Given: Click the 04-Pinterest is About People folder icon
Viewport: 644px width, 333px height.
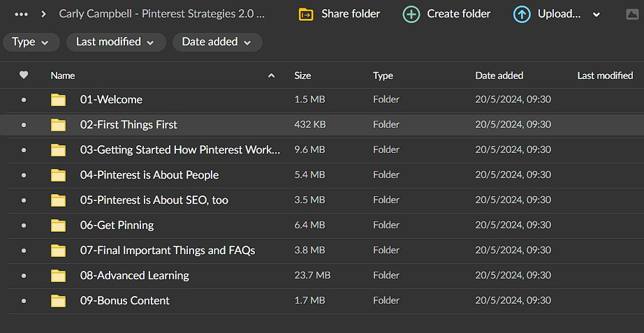Looking at the screenshot, I should pyautogui.click(x=58, y=175).
